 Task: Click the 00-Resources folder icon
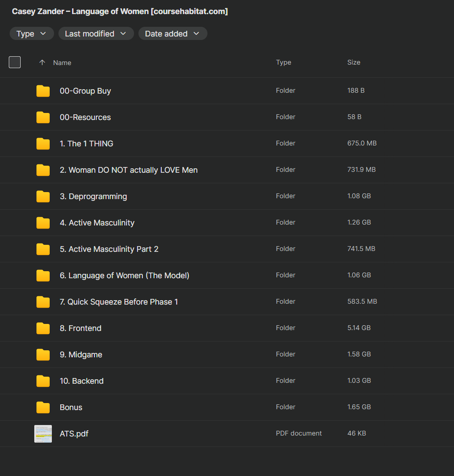coord(43,117)
